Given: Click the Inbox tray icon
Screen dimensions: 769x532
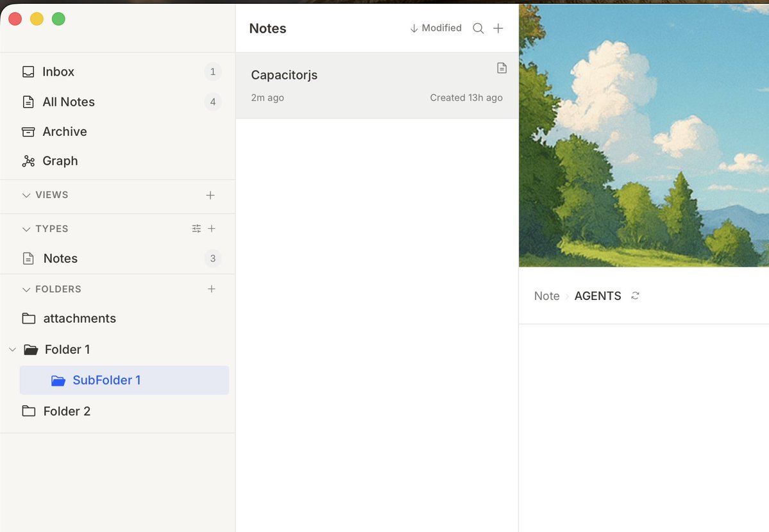Looking at the screenshot, I should [x=28, y=72].
